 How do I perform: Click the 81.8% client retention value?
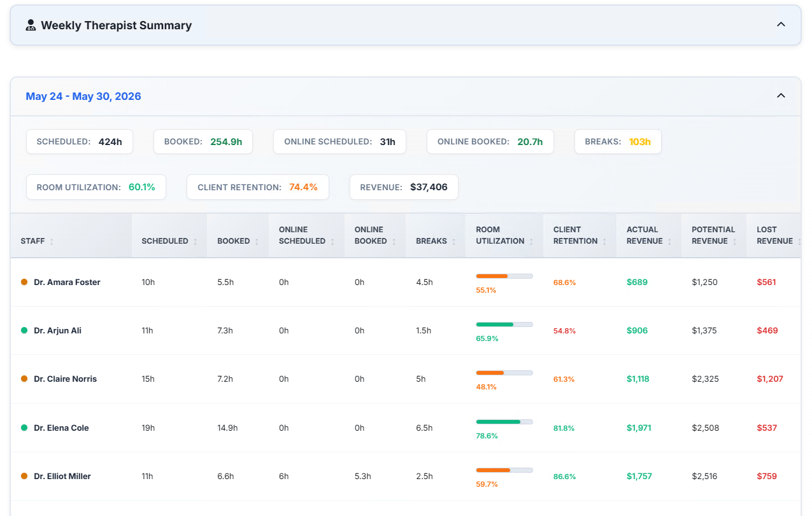coord(564,428)
